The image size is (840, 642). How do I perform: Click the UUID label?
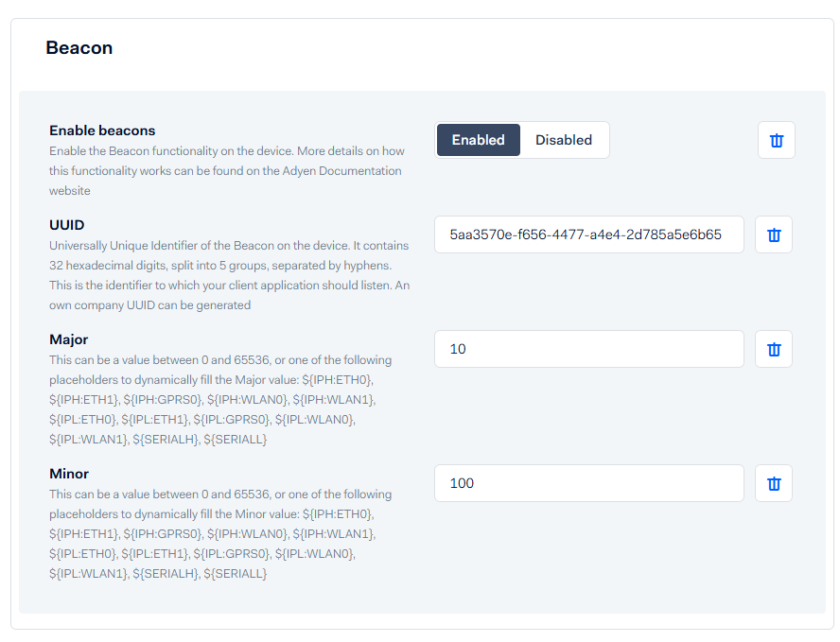click(x=67, y=225)
